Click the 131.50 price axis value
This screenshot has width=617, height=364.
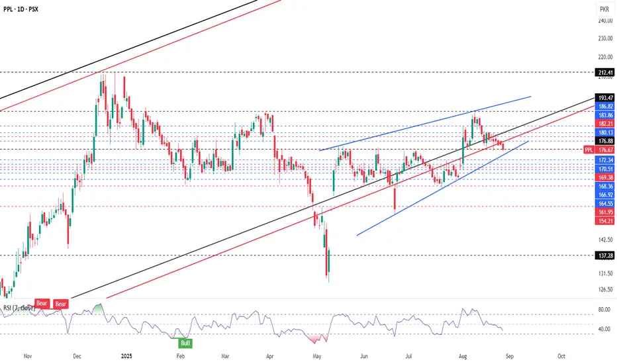pos(605,273)
